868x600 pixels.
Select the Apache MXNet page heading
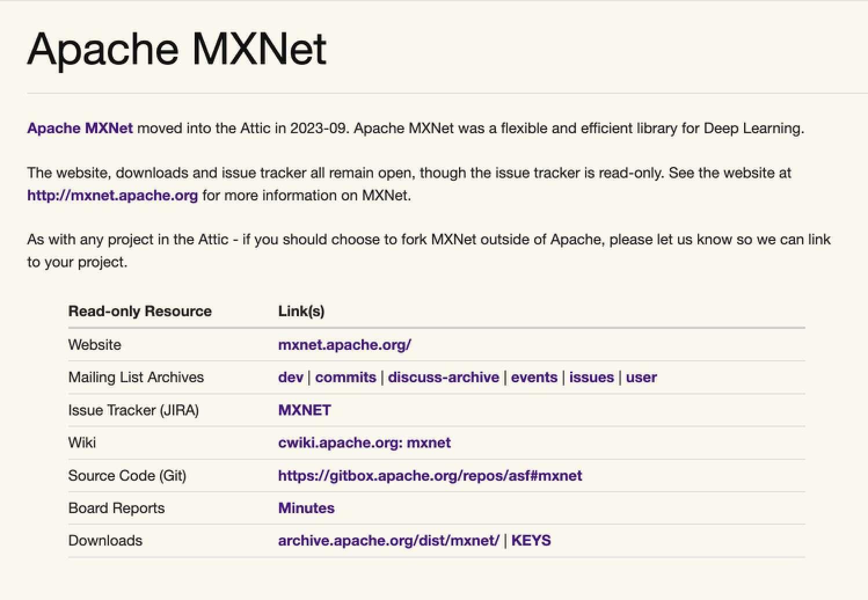[x=177, y=49]
